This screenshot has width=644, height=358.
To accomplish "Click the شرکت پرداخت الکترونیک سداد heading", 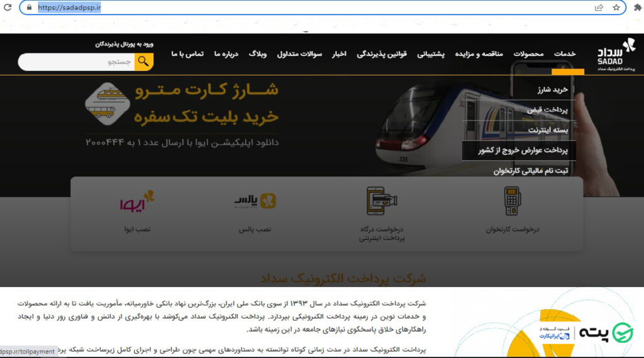I will tap(343, 278).
